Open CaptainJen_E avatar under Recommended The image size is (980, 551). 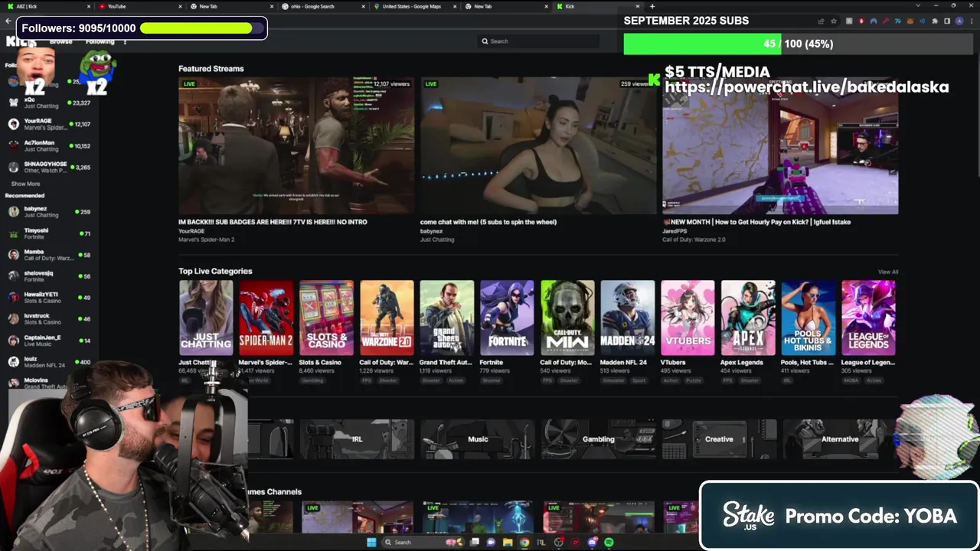[14, 341]
